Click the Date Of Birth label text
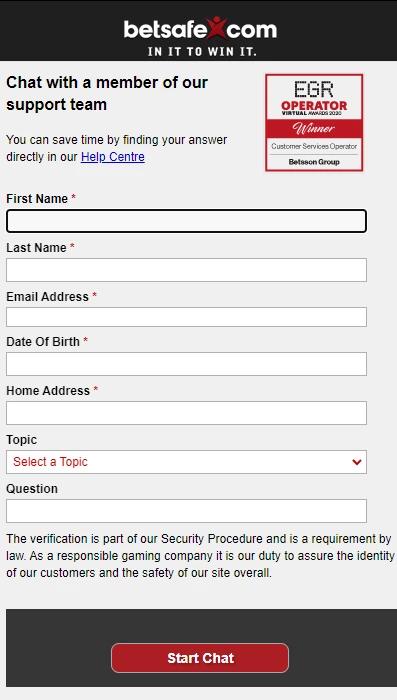 (x=43, y=342)
